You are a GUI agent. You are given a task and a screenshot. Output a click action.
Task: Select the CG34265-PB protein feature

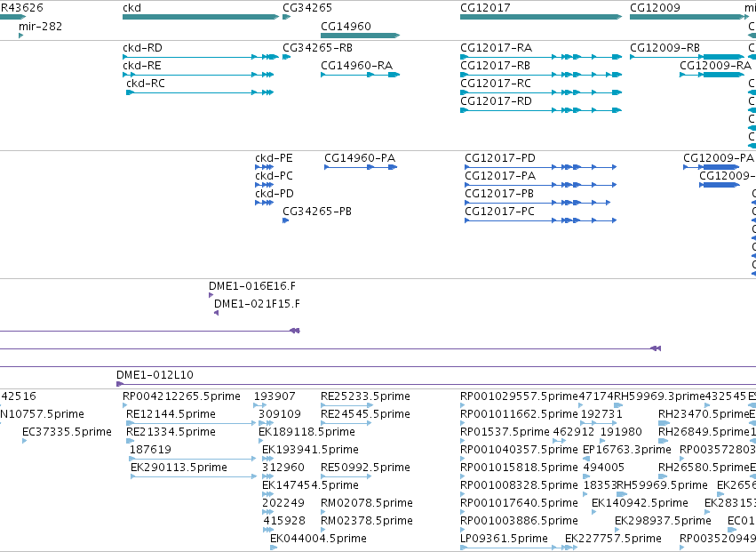[x=286, y=220]
